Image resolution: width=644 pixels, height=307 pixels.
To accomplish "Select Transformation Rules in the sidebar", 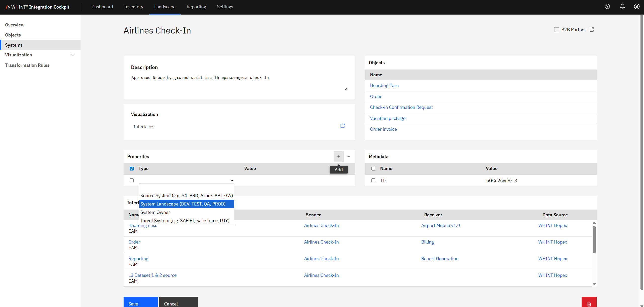I will 40,65.
